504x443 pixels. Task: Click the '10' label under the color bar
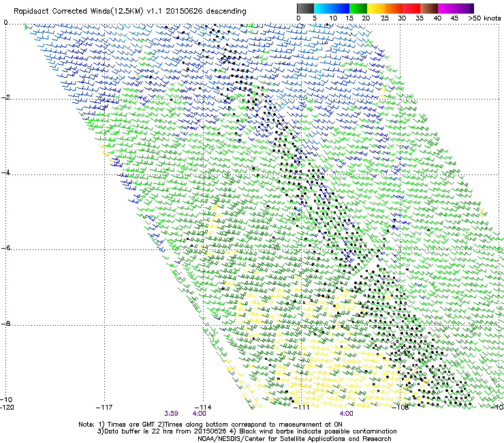coord(333,18)
